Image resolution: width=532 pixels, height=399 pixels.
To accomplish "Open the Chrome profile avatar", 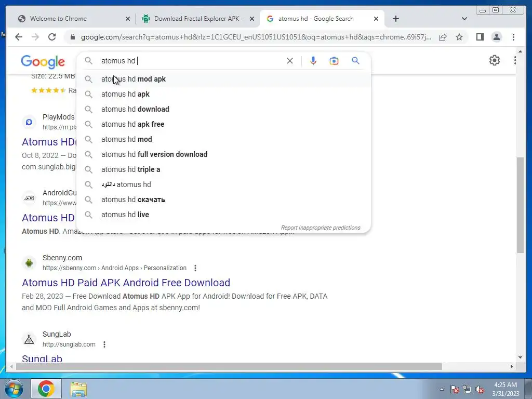I will [x=496, y=37].
